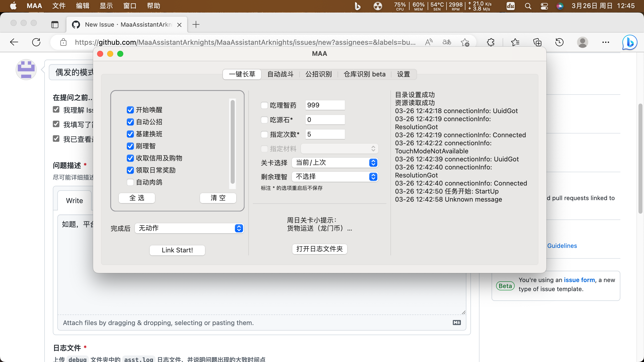The image size is (644, 362).
Task: Switch to the 设置 tab
Action: (x=403, y=74)
